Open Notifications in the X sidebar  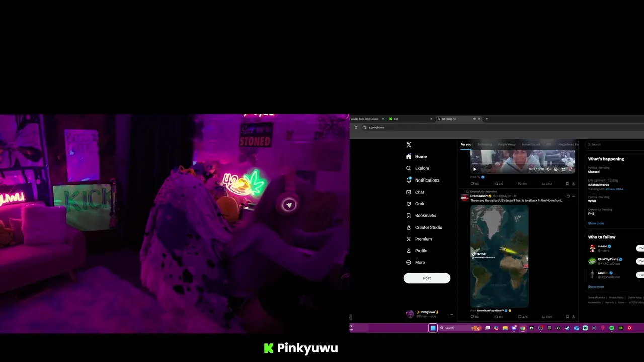point(423,180)
